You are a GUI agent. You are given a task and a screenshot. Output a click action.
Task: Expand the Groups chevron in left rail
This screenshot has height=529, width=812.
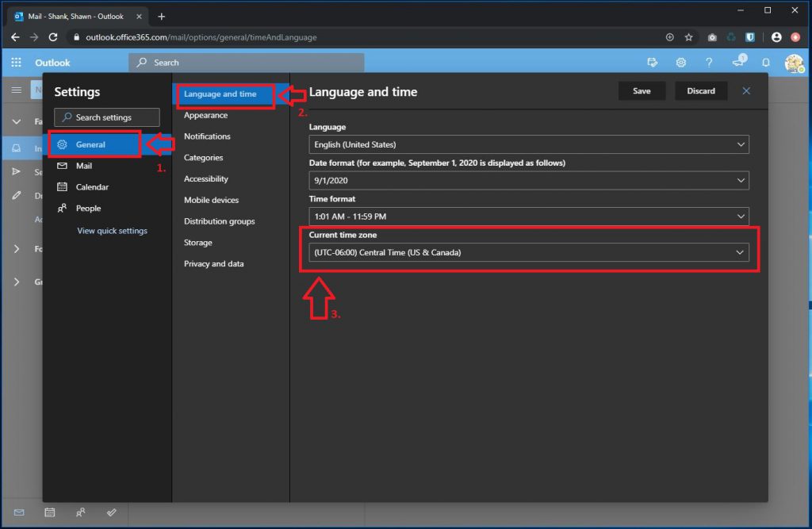coord(17,282)
